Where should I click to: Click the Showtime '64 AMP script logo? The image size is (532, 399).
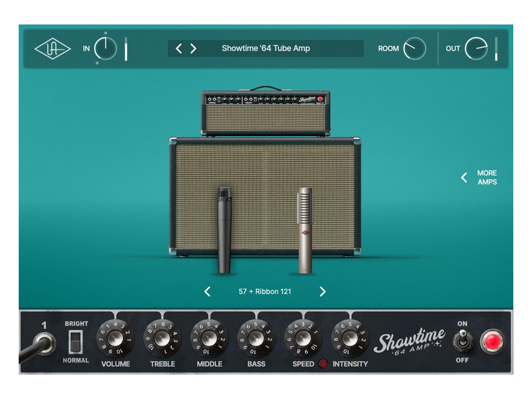pyautogui.click(x=409, y=341)
